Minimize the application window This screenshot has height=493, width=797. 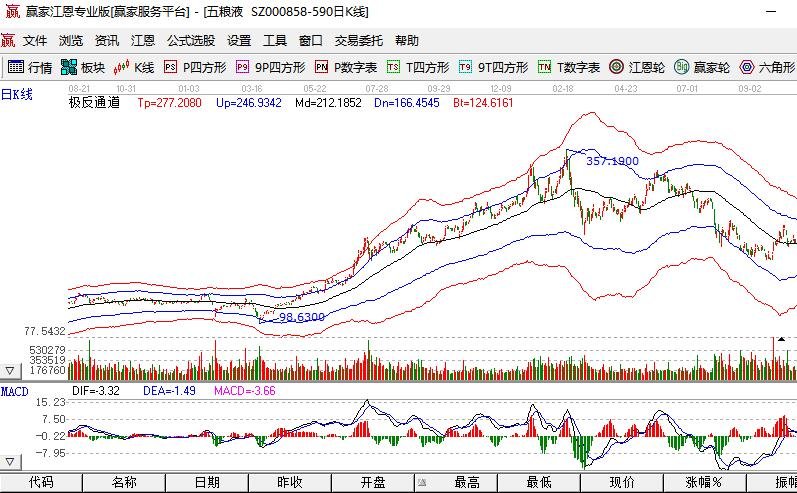coord(771,11)
